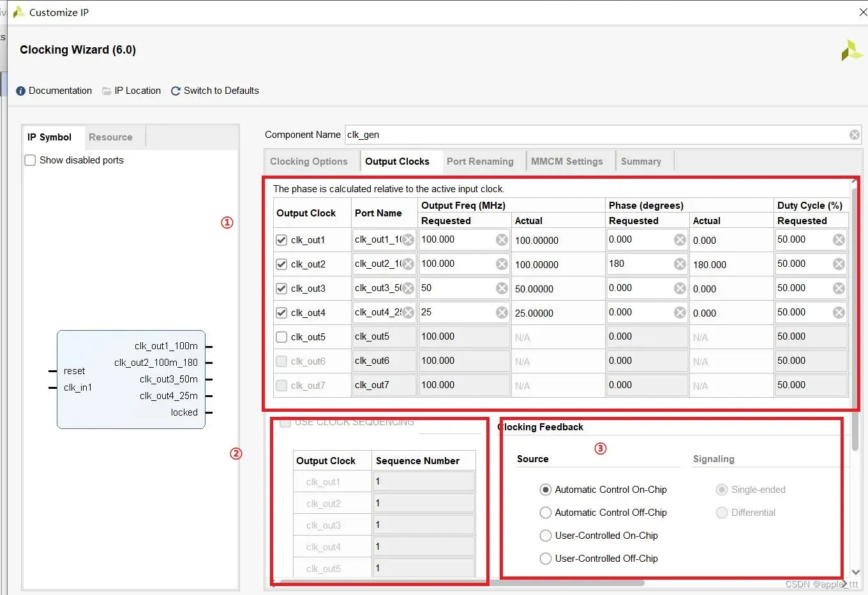Clear clk_out1 duty cycle value
This screenshot has height=595, width=868.
pos(839,240)
